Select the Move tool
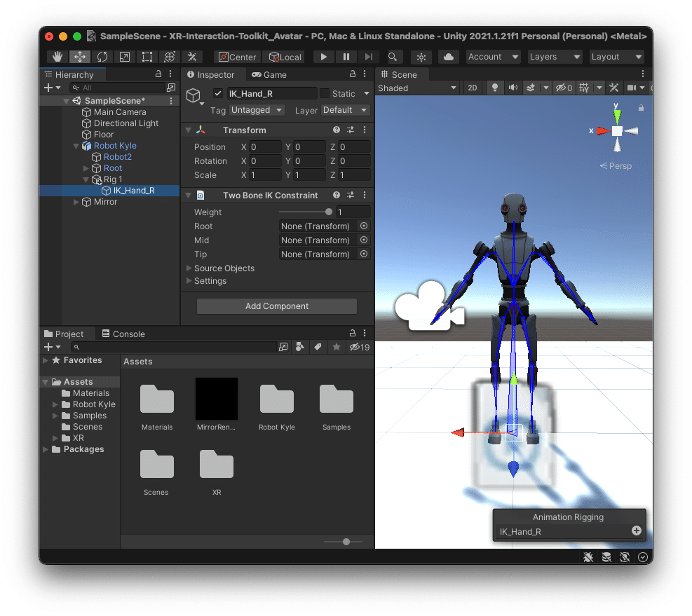 click(80, 57)
